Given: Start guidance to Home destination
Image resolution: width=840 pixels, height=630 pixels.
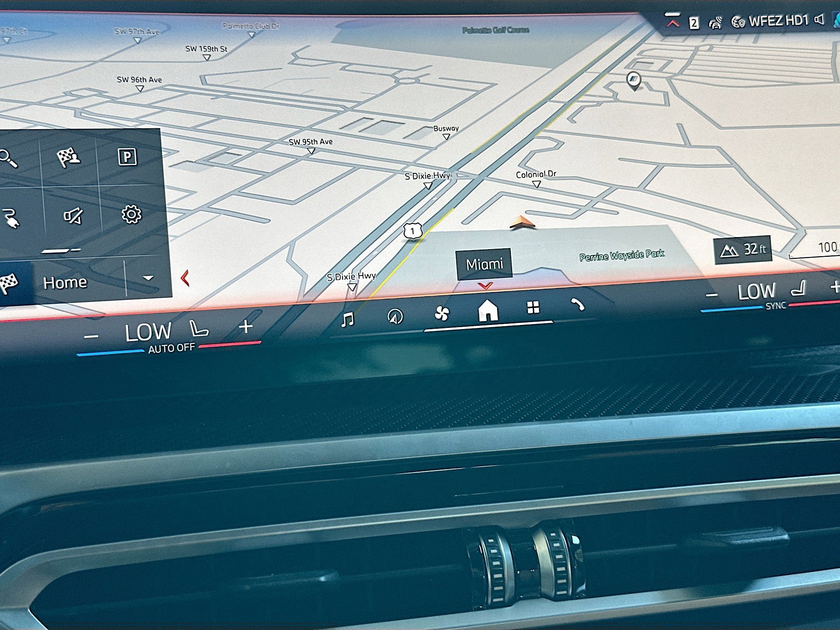Looking at the screenshot, I should tap(65, 283).
